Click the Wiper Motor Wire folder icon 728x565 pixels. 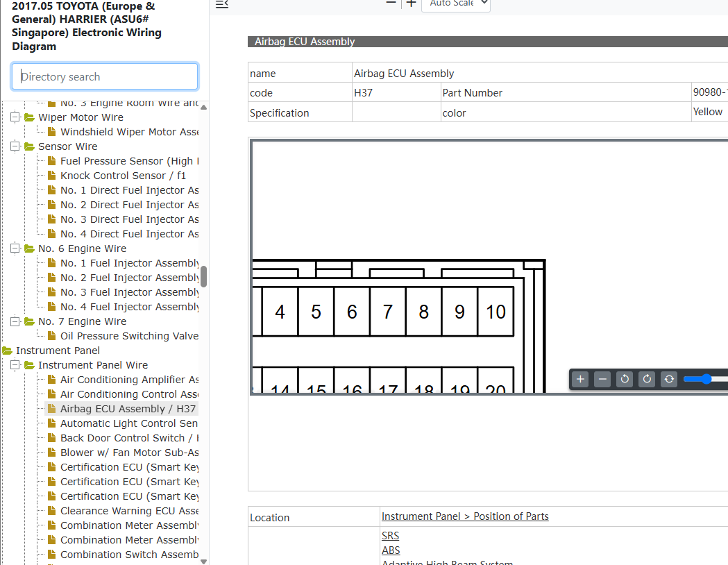click(29, 117)
